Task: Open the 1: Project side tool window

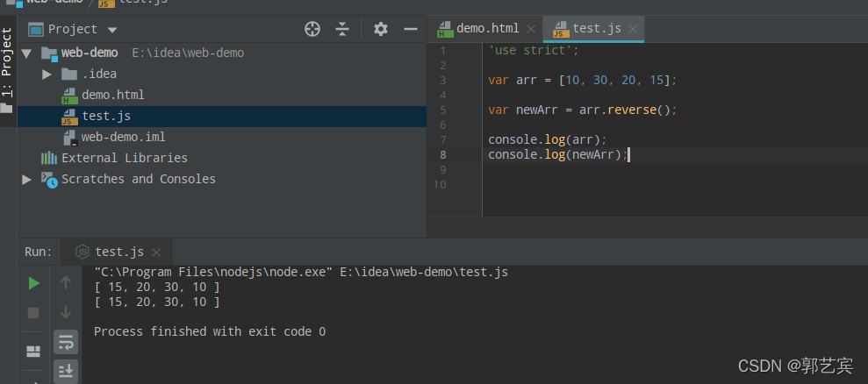Action: pos(7,71)
